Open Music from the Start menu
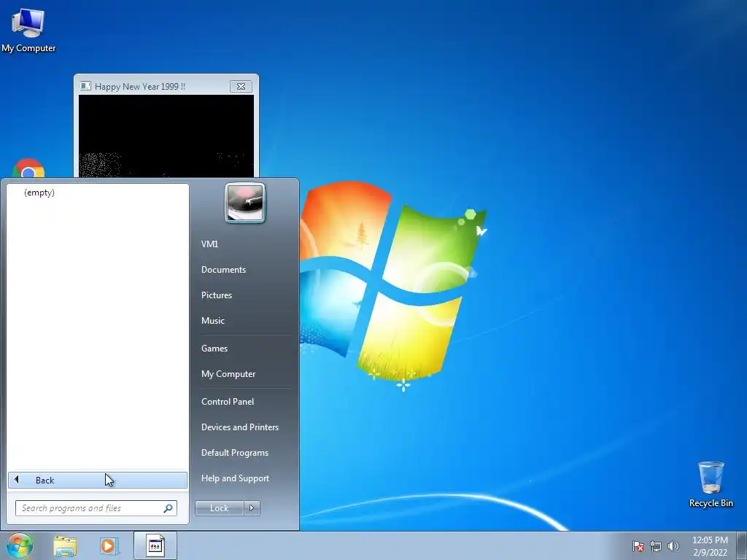Viewport: 747px width, 560px height. [x=212, y=321]
